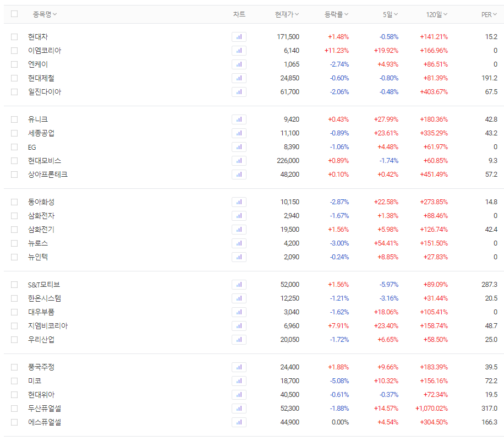
Task: Click 120-day value +1,070.02%
Action: (x=431, y=409)
